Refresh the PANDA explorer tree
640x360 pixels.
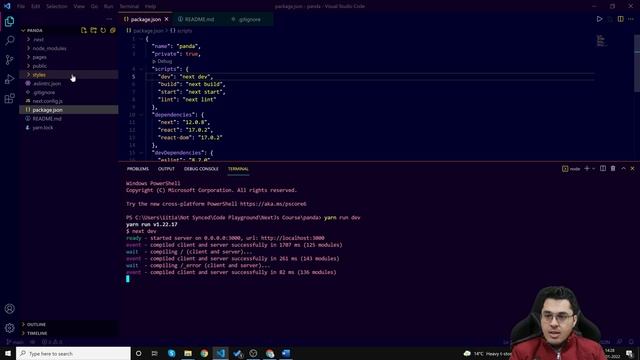[x=103, y=30]
